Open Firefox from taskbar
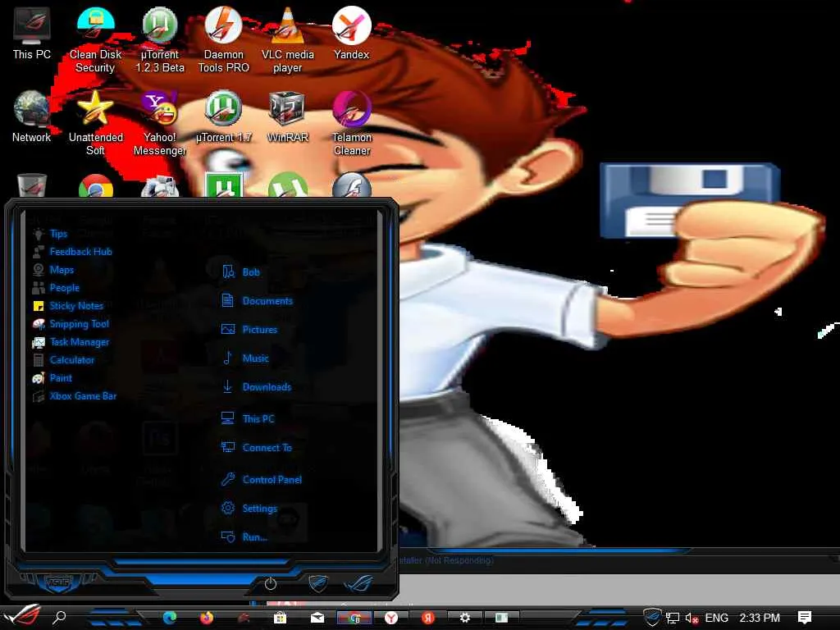The width and height of the screenshot is (840, 630). [206, 618]
